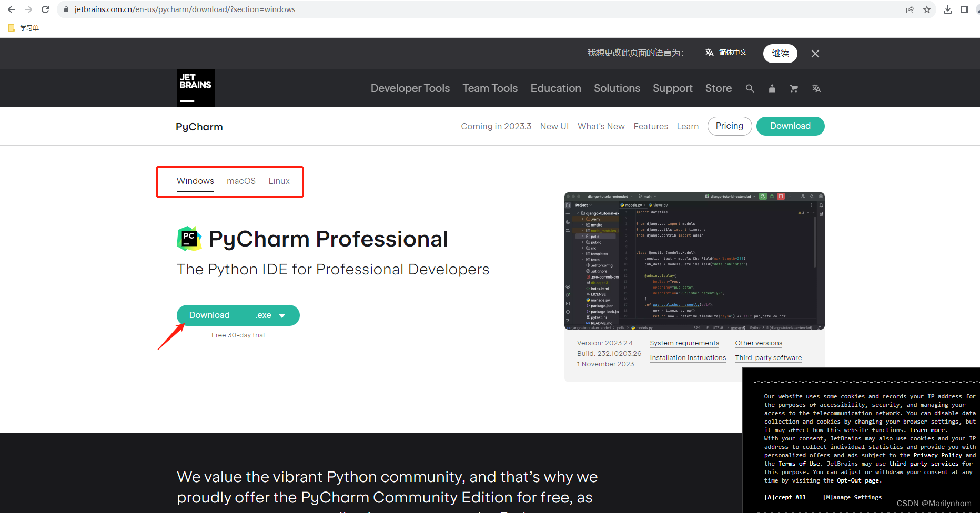Open language selector icon in navbar

tap(816, 88)
